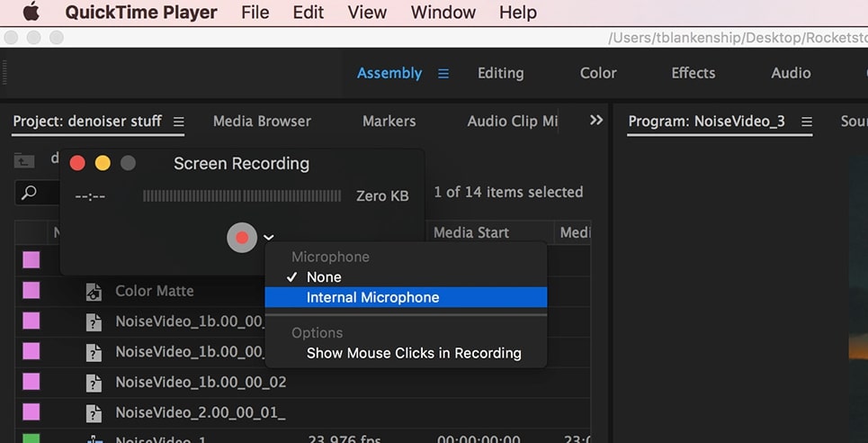
Task: Start recording with the red record button
Action: [242, 238]
